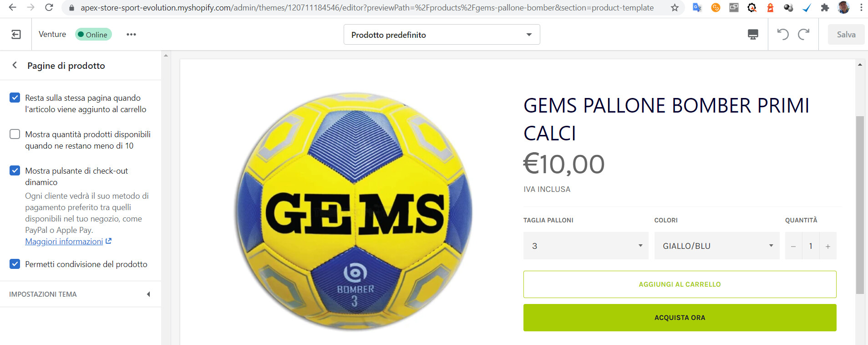
Task: Reload the browser page
Action: coord(49,7)
